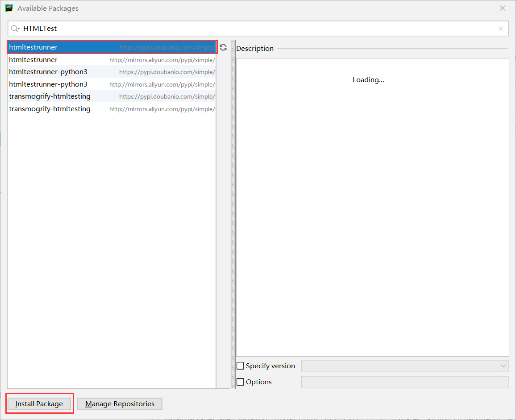Open the version dropdown list
Image resolution: width=516 pixels, height=420 pixels.
pyautogui.click(x=405, y=366)
